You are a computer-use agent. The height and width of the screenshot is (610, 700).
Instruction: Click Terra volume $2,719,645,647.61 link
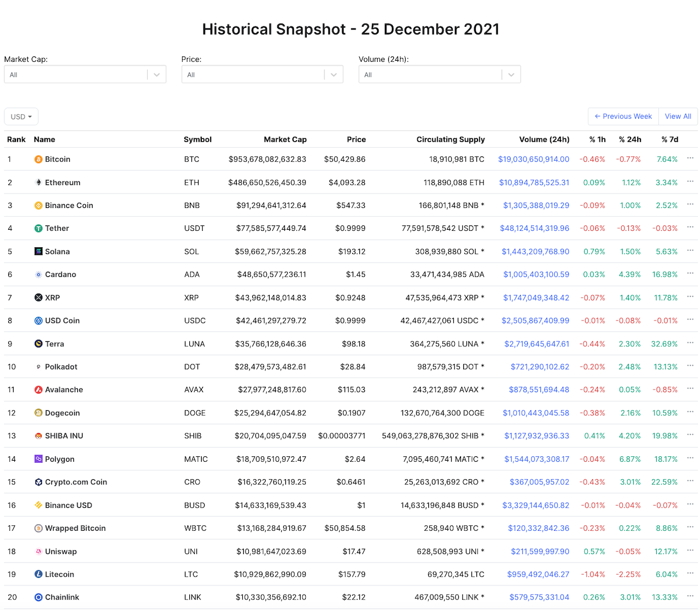[536, 344]
